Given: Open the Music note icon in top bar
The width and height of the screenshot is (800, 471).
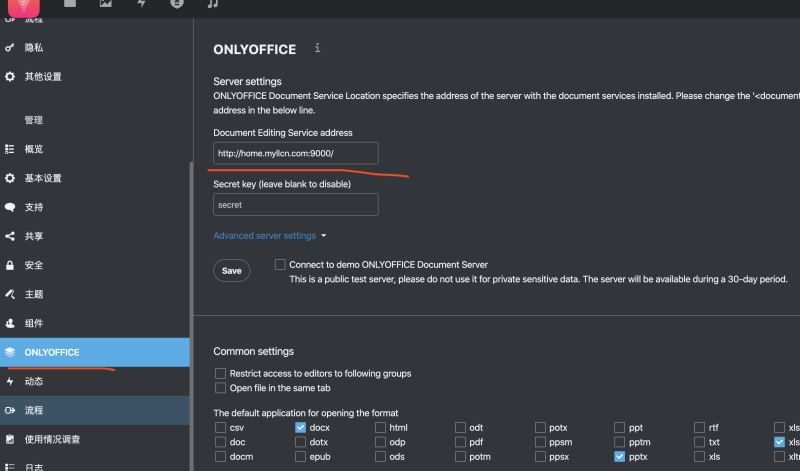Looking at the screenshot, I should (x=212, y=4).
